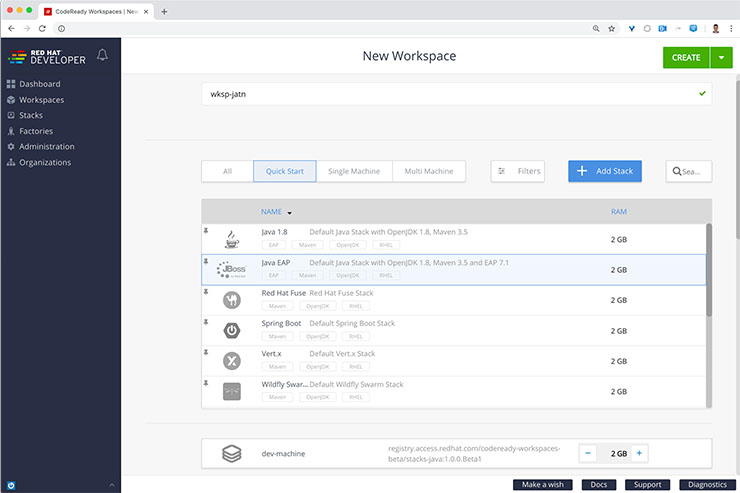Image resolution: width=740 pixels, height=493 pixels.
Task: Switch to Single Machine stacks
Action: pos(354,171)
